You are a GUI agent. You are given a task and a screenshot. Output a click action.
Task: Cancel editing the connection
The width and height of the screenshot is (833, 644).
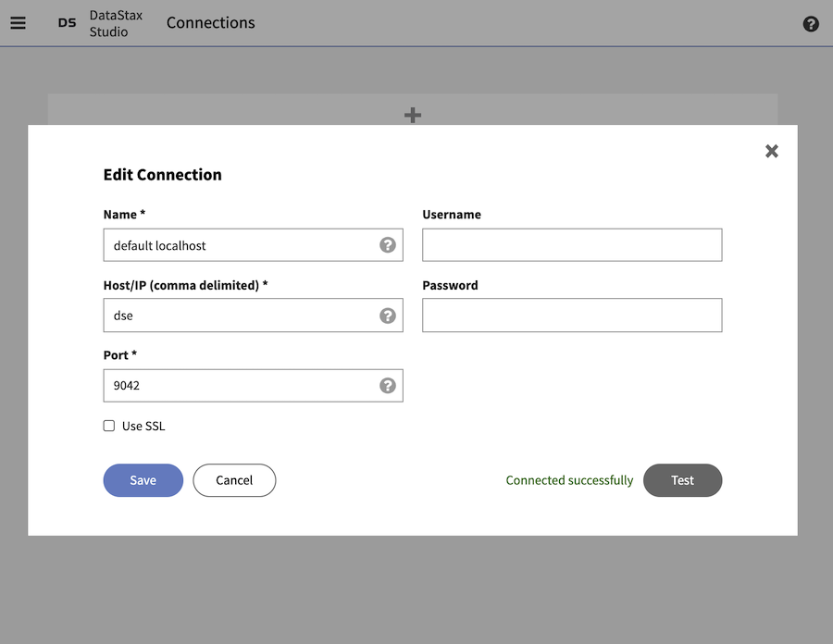pyautogui.click(x=234, y=480)
